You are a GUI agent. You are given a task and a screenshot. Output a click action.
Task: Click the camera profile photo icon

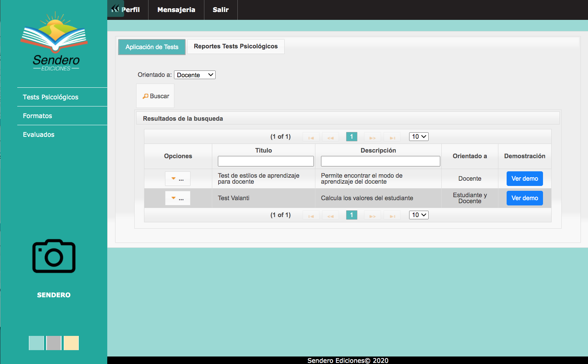54,256
